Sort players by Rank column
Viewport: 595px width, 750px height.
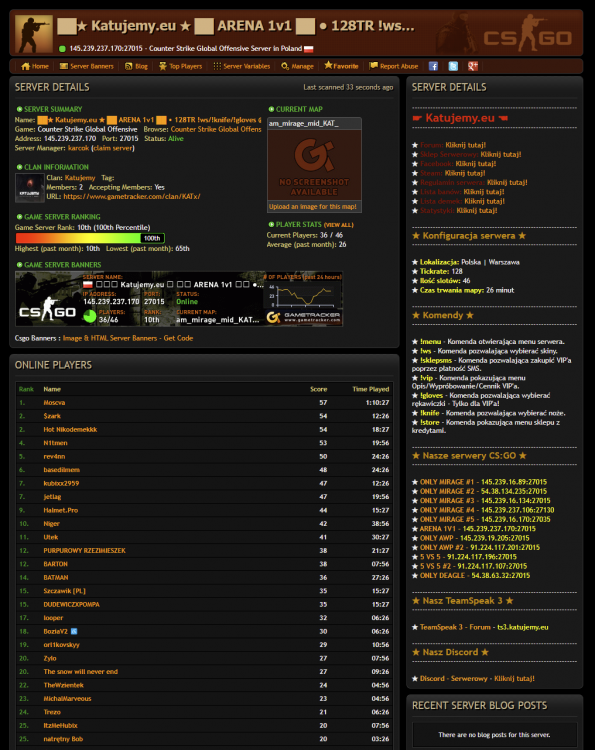coord(26,389)
